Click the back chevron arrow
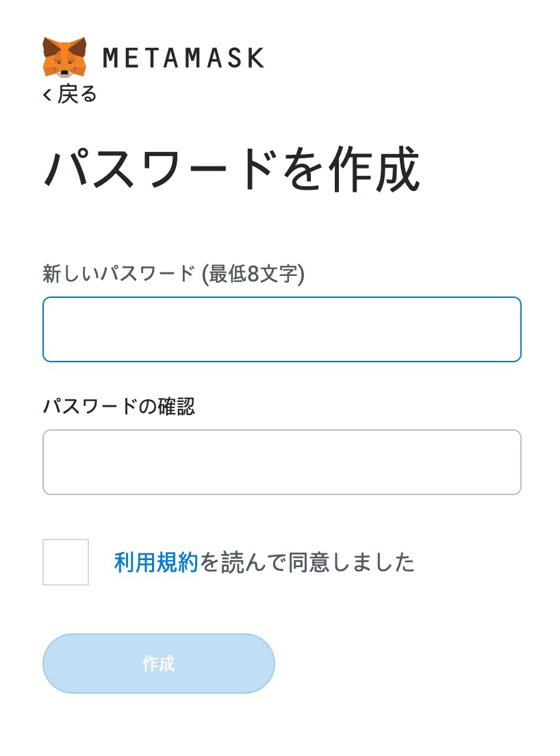This screenshot has height=756, width=560. [47, 95]
